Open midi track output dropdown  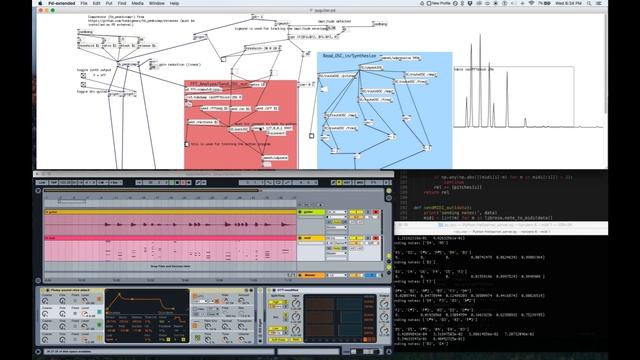(x=337, y=253)
